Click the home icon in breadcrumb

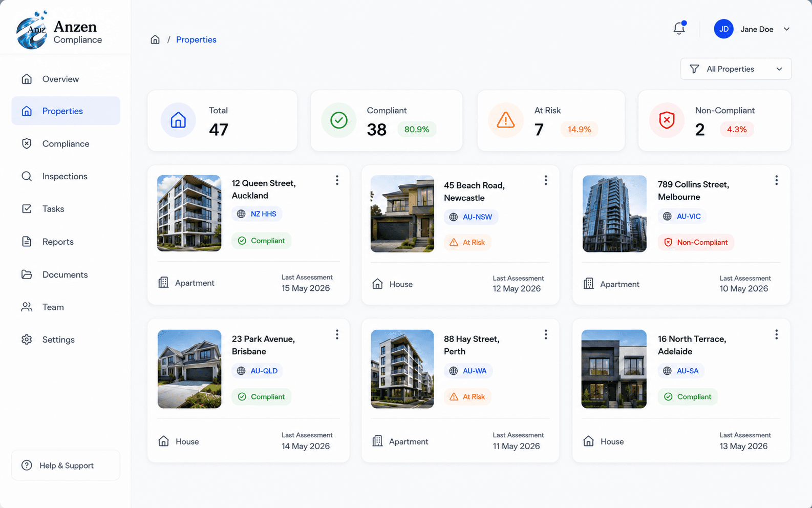[x=155, y=39]
